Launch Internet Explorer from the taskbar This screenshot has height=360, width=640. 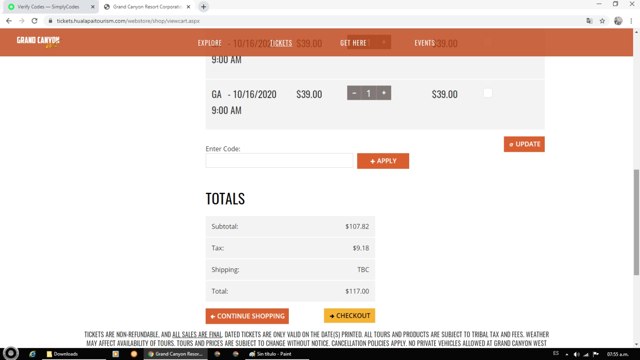click(32, 354)
